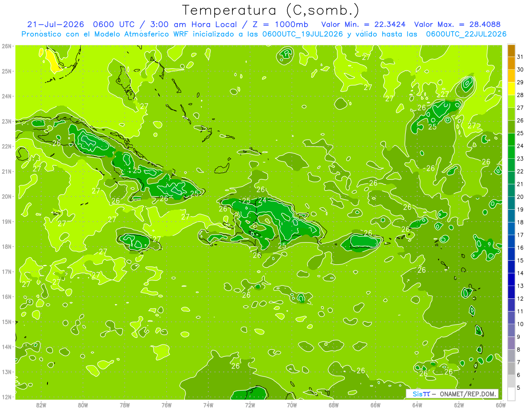The width and height of the screenshot is (532, 411).
Task: Click the '19N' latitude axis label
Action: (7, 221)
